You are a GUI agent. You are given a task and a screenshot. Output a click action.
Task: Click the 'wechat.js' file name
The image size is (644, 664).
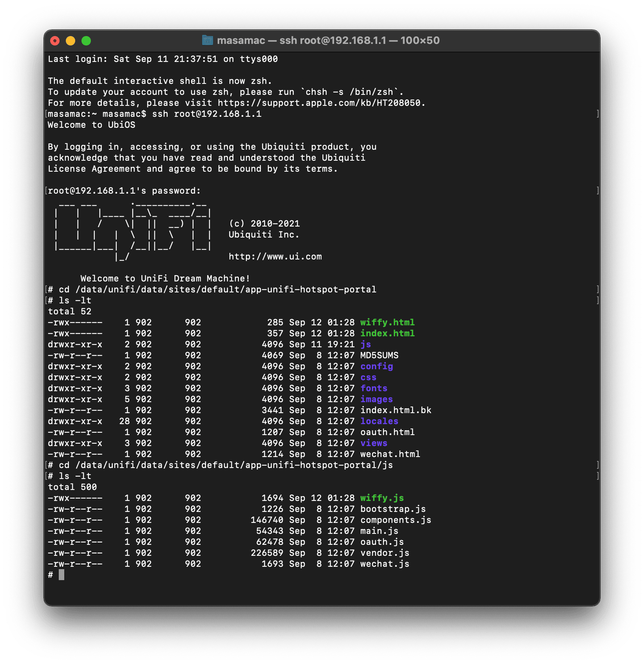coord(385,564)
